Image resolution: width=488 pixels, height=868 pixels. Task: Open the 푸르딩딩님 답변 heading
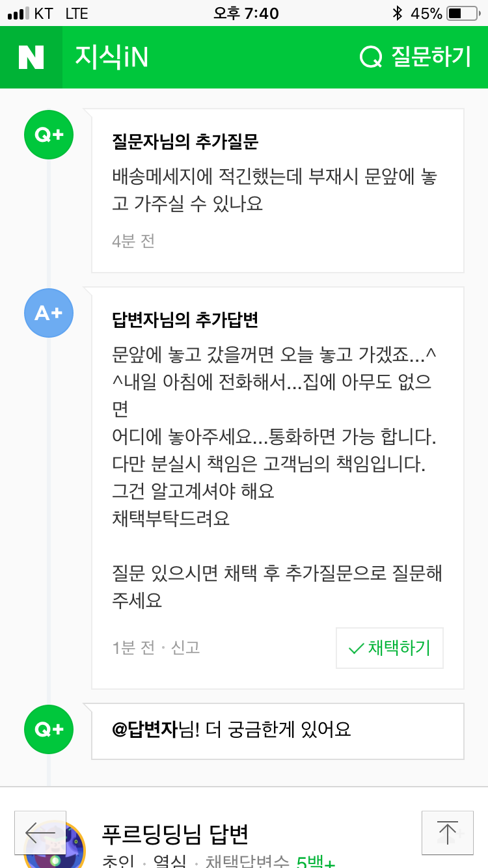[175, 833]
